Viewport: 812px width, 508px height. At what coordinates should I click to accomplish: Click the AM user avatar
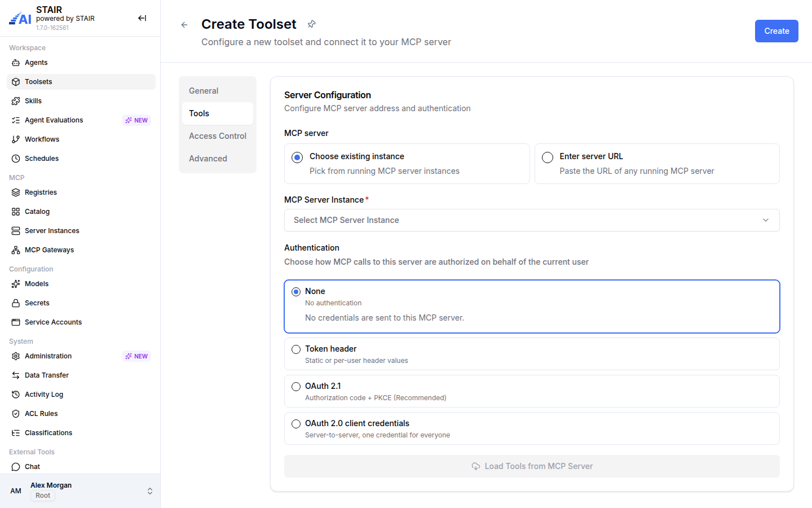click(x=16, y=491)
